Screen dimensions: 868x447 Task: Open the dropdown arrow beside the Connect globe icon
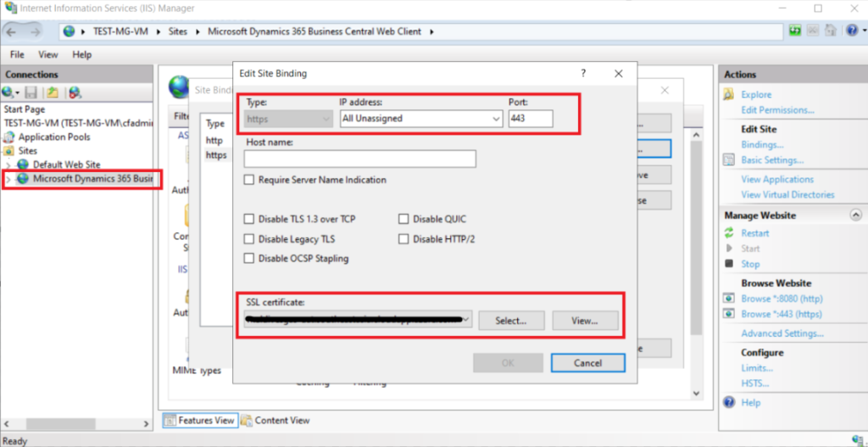[17, 92]
